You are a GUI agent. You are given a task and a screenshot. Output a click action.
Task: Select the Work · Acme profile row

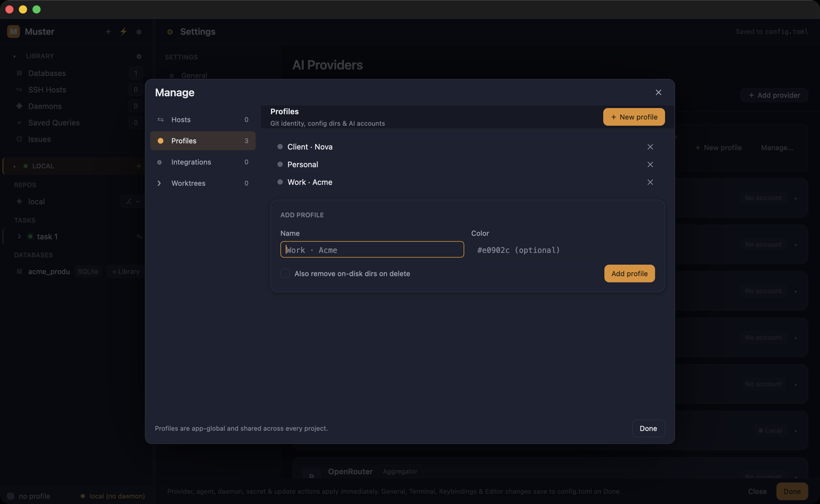point(467,182)
